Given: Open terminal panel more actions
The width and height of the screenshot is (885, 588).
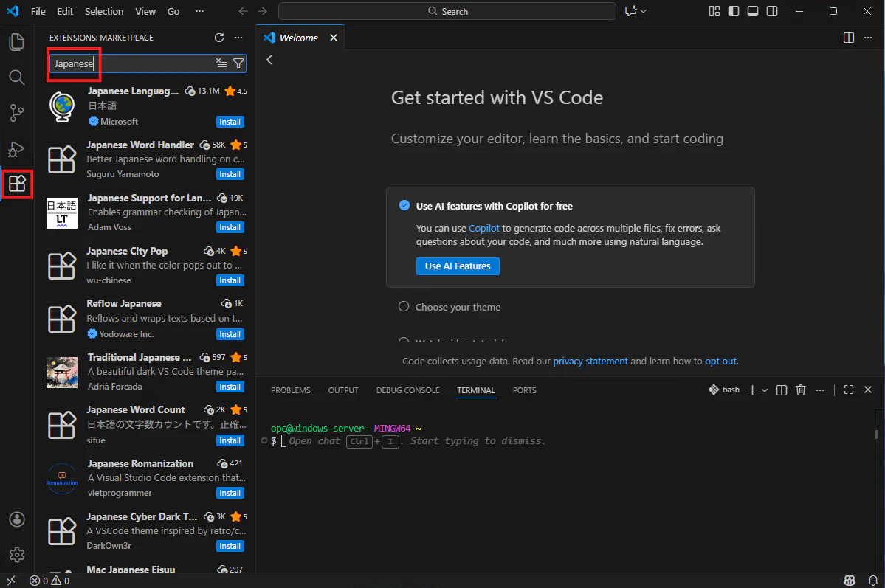Looking at the screenshot, I should click(x=820, y=390).
